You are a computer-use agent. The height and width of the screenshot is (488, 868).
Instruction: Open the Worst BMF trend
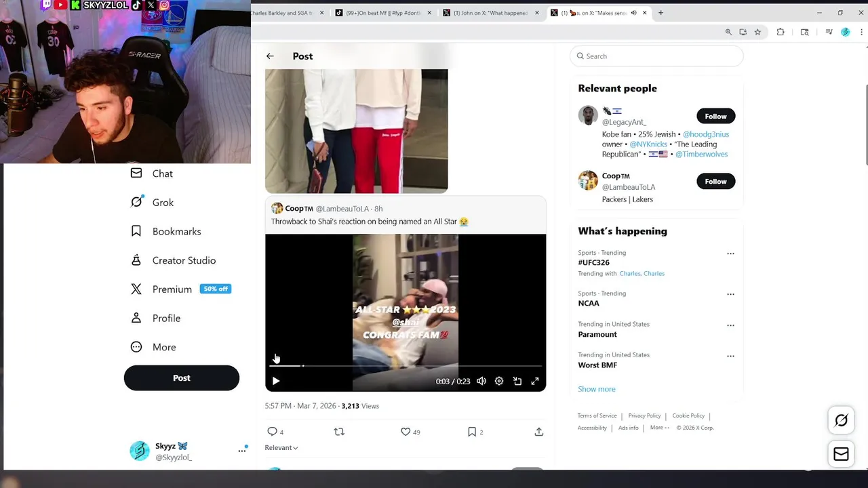click(x=597, y=365)
